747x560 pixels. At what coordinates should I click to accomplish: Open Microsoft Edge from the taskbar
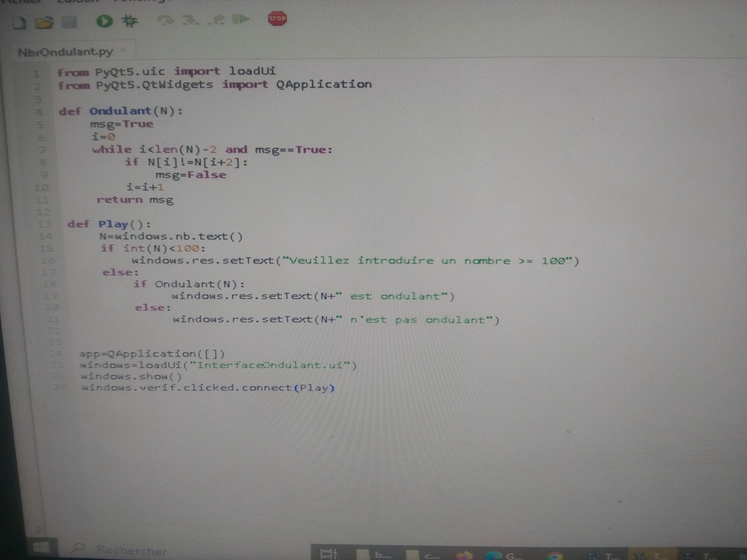pos(493,556)
